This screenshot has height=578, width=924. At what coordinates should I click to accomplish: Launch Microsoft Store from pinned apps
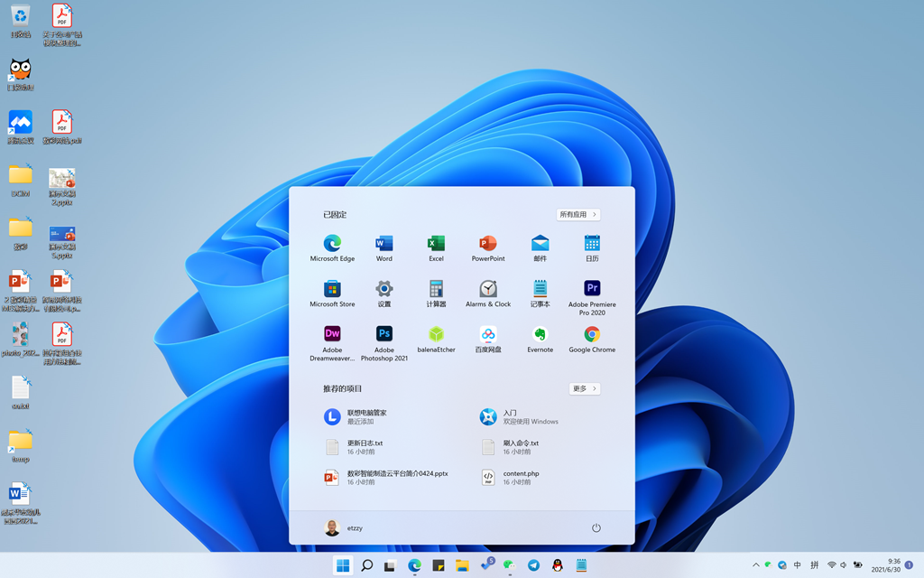[332, 294]
